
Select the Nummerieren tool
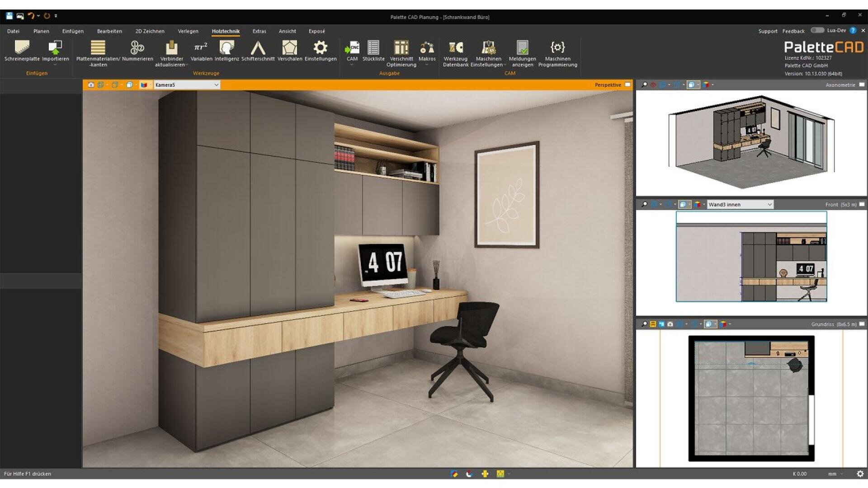click(x=137, y=50)
